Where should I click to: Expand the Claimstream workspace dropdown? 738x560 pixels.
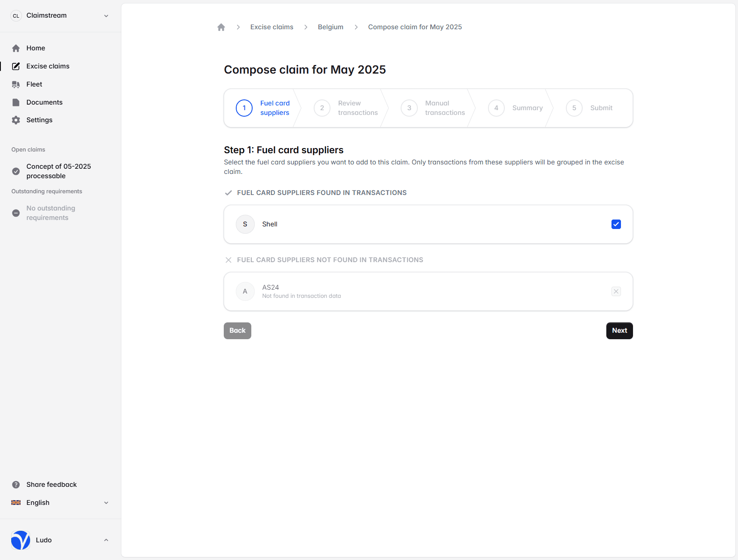tap(106, 16)
